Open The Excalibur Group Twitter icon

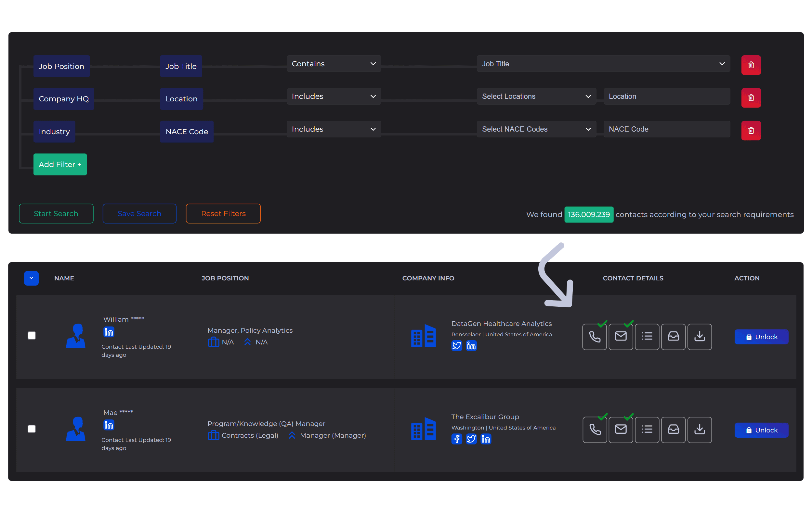471,439
